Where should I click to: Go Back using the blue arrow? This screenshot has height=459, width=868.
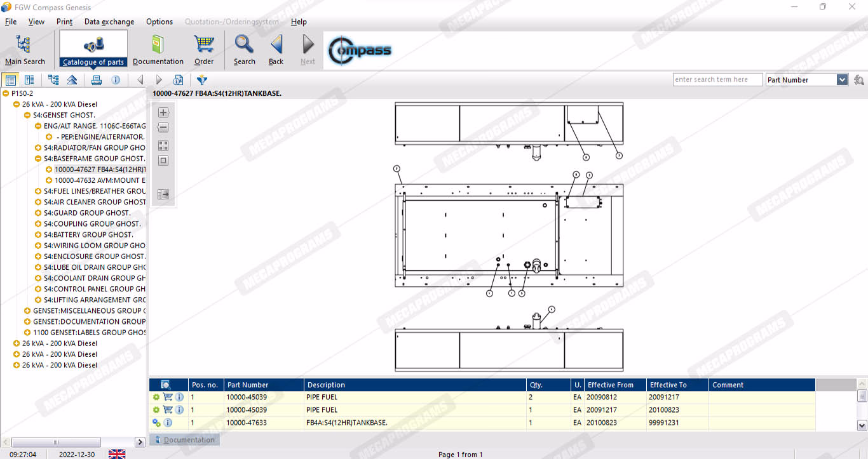[x=276, y=50]
